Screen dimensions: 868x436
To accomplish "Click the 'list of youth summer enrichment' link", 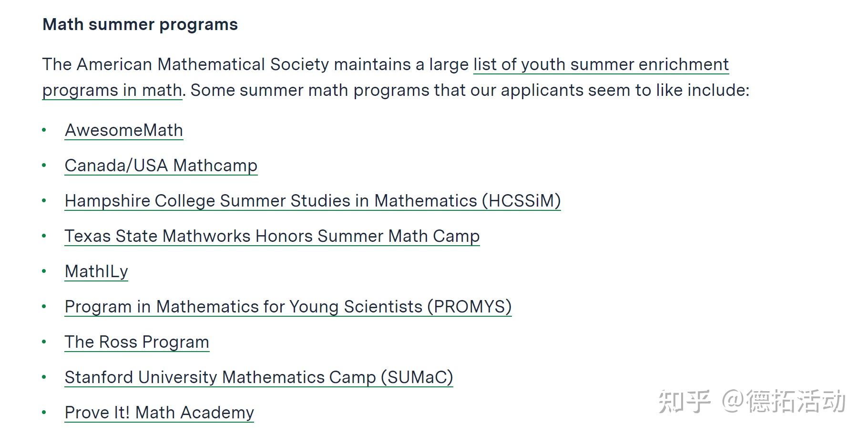I will pyautogui.click(x=601, y=64).
